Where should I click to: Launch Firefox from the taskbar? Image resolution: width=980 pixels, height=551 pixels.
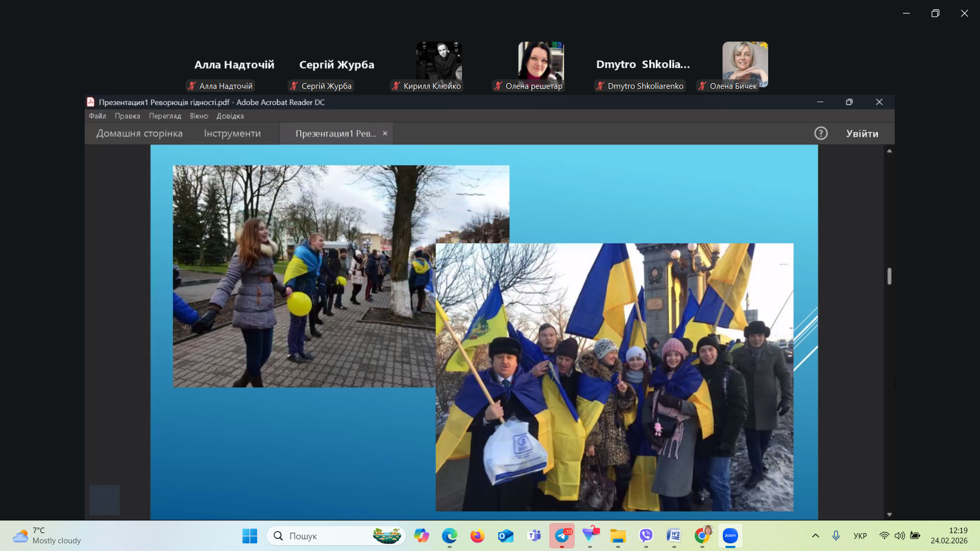pyautogui.click(x=477, y=536)
